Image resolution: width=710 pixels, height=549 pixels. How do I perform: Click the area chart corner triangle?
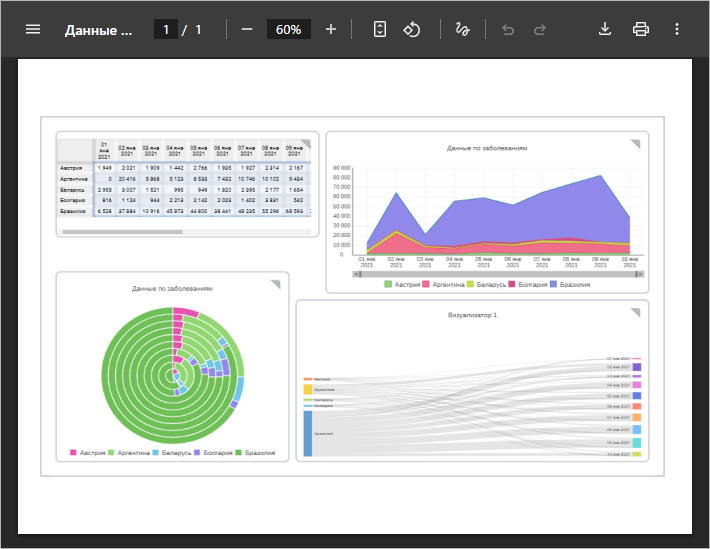635,144
